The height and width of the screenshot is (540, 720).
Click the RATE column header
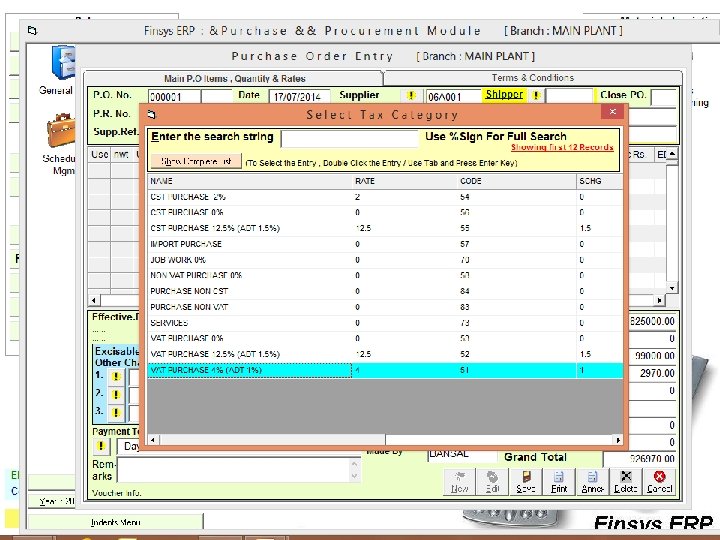405,181
